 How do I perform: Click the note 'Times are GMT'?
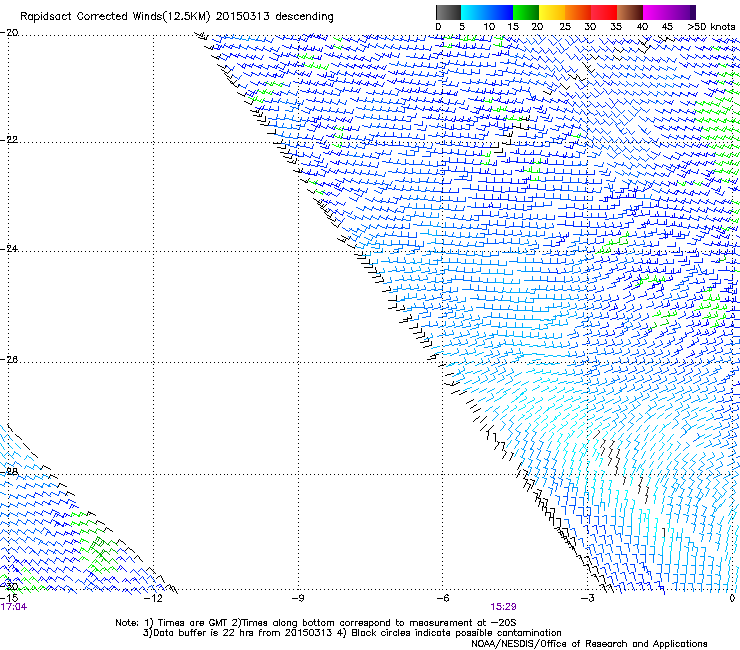(193, 623)
